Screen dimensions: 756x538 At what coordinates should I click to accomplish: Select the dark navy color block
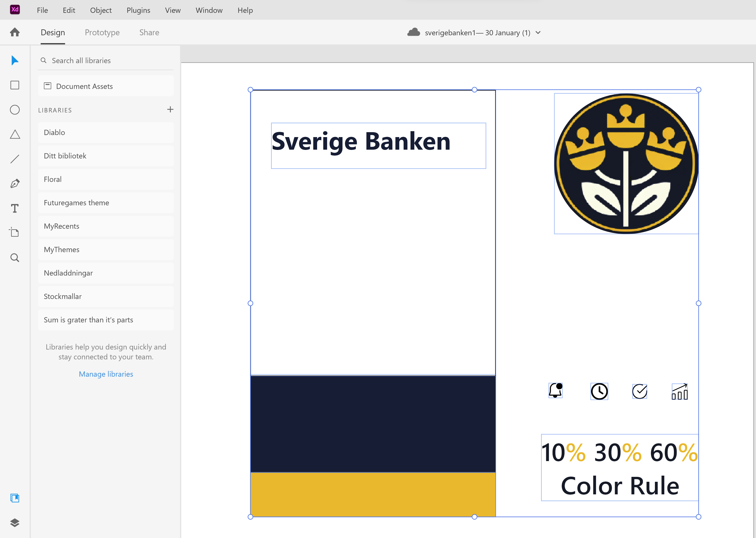[x=373, y=424]
